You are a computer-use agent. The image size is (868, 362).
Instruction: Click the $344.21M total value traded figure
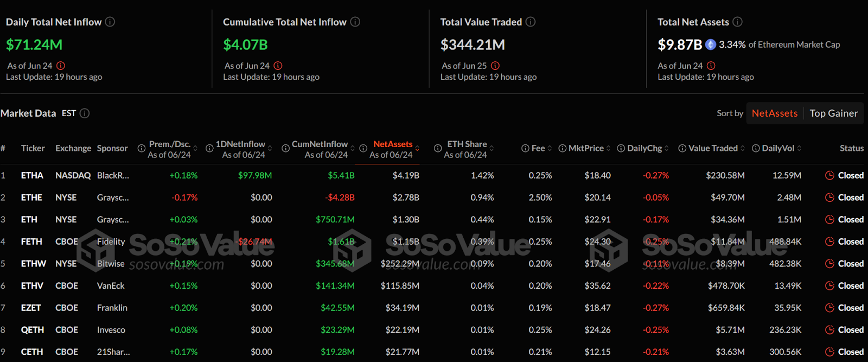[x=473, y=45]
